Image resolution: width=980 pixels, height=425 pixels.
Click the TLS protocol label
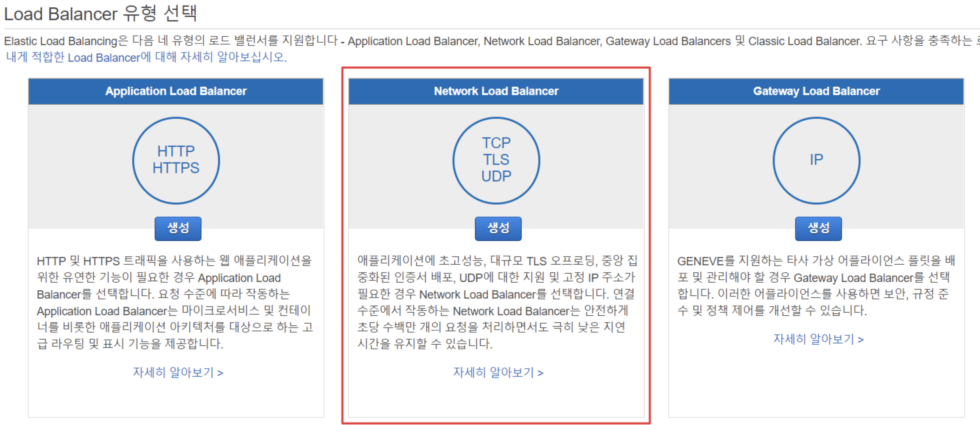pos(496,160)
